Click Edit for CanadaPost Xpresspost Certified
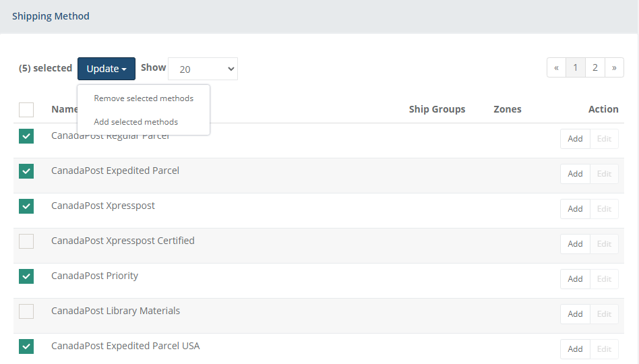The height and width of the screenshot is (364, 639). click(604, 244)
